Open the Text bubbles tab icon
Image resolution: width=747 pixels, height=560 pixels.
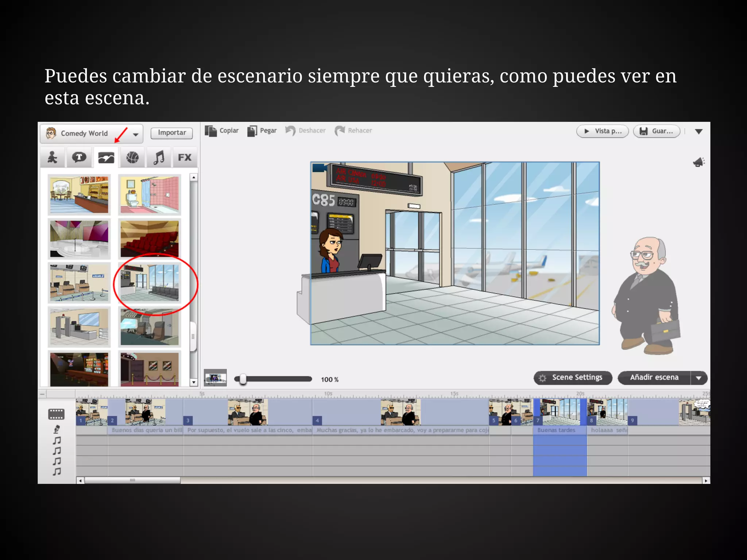click(79, 157)
